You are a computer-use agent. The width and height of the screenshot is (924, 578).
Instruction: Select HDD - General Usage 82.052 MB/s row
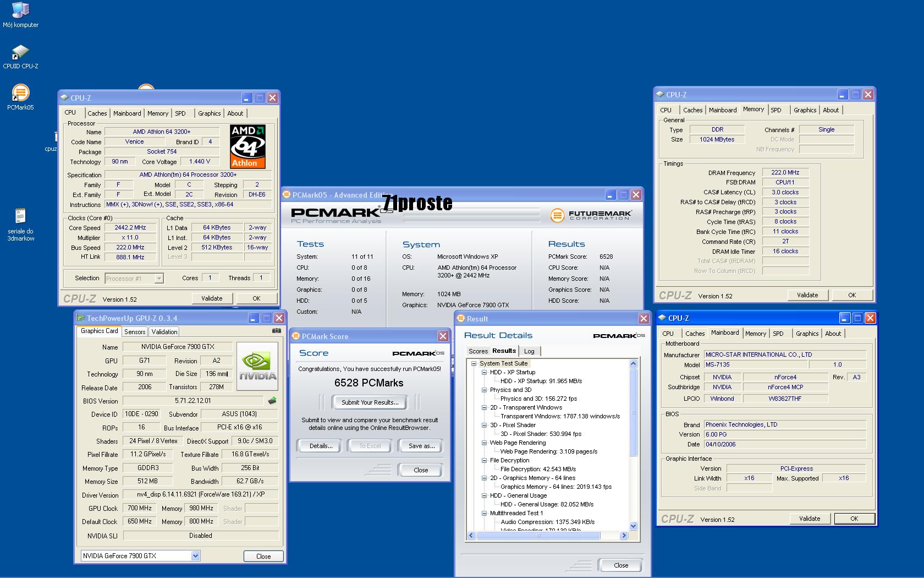coord(547,504)
